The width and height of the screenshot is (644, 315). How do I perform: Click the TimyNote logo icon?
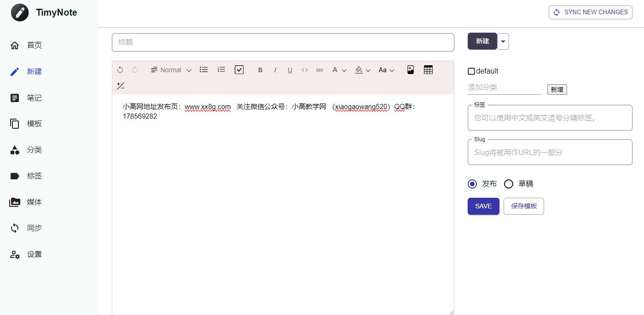click(x=20, y=12)
